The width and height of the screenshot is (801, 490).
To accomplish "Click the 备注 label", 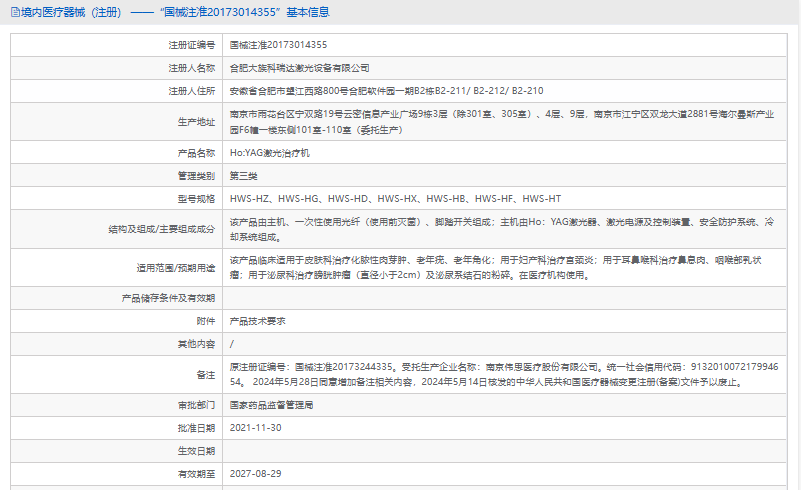I will [206, 375].
